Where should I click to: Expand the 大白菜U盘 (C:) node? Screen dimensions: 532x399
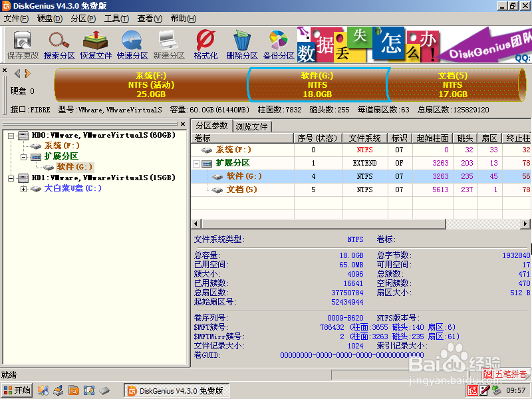[x=23, y=188]
